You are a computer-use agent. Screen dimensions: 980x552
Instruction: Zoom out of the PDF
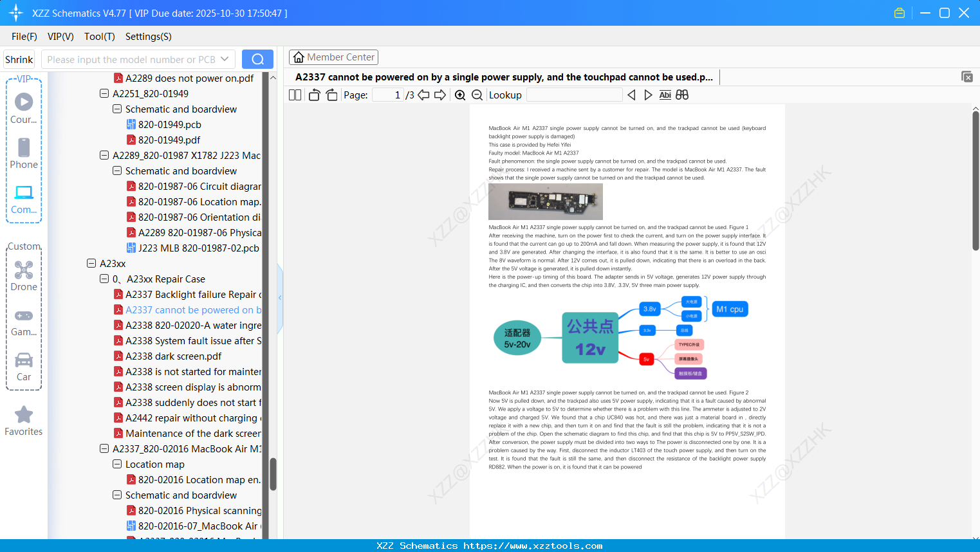click(x=477, y=95)
